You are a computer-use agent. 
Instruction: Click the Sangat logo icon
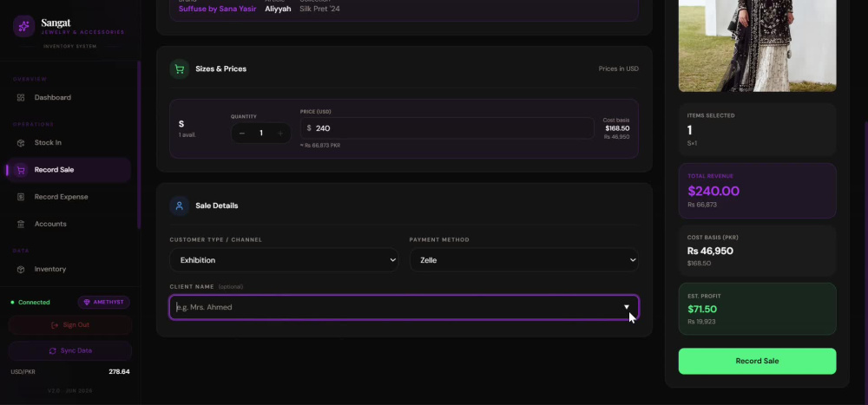(23, 26)
